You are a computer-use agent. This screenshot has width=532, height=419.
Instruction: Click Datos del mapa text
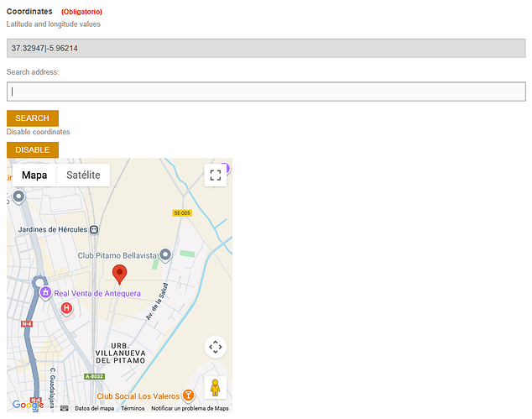click(x=94, y=408)
